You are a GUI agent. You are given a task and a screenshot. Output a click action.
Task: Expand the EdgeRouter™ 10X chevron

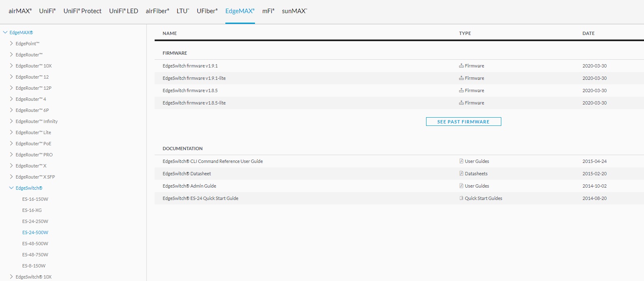tap(12, 65)
